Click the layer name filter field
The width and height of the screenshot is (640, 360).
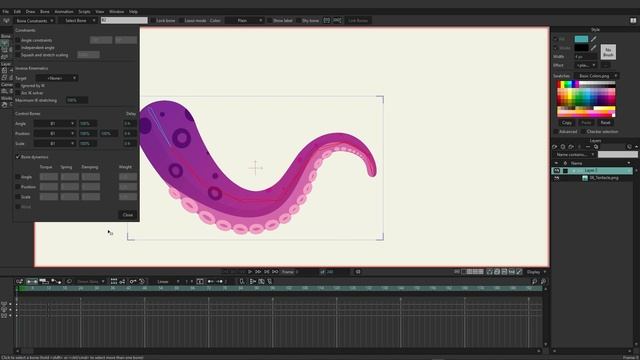pyautogui.click(x=617, y=154)
